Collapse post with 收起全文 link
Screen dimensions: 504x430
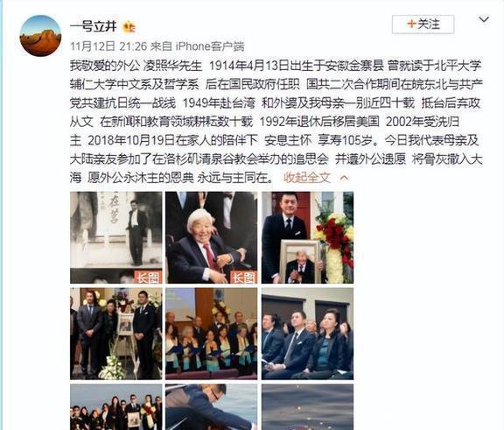click(306, 178)
